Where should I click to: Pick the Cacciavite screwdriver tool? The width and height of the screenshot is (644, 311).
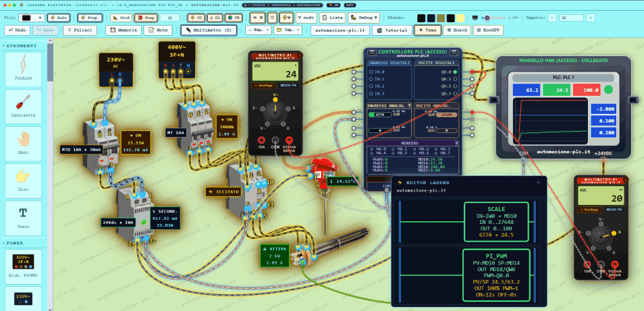click(x=23, y=107)
